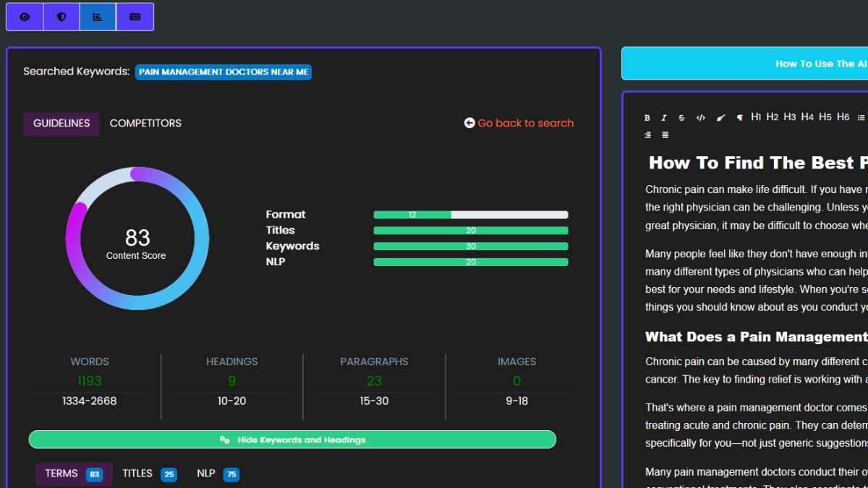Click the justify alignment icon
This screenshot has width=868, height=488.
point(665,134)
